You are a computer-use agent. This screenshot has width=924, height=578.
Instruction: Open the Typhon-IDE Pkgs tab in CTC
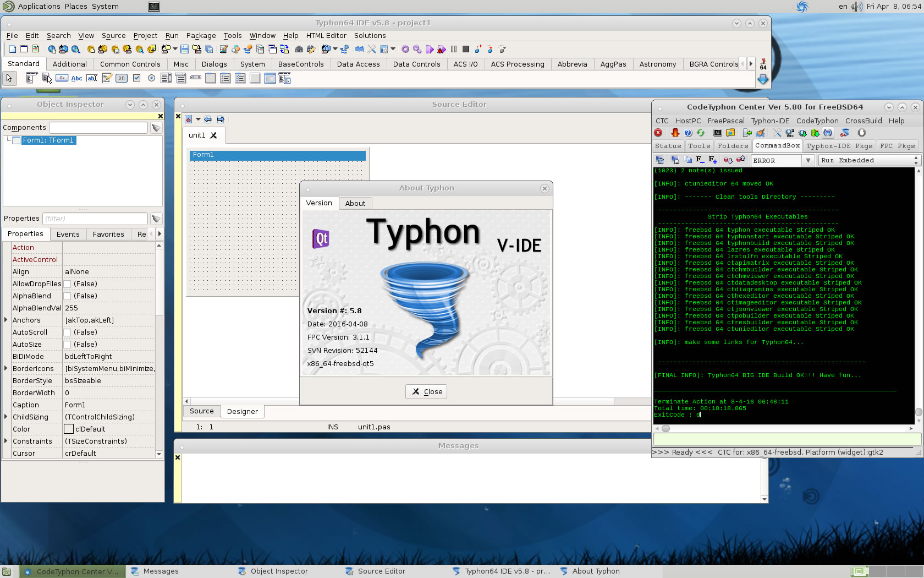click(x=839, y=146)
